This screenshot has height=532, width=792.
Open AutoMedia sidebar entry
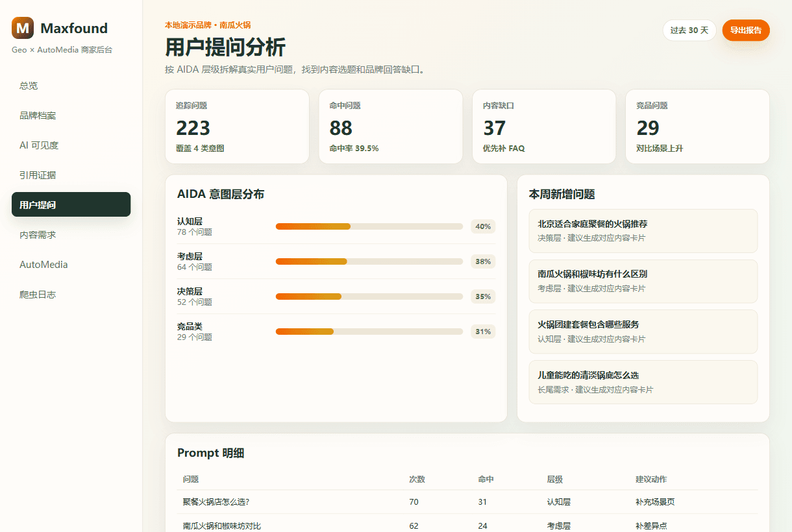pyautogui.click(x=71, y=265)
